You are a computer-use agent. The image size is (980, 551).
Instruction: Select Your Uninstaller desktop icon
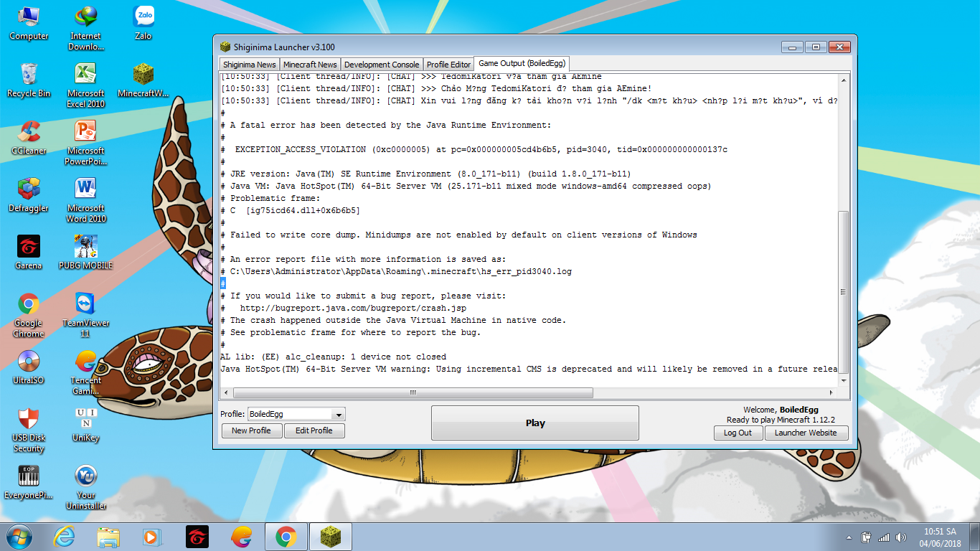pos(86,487)
